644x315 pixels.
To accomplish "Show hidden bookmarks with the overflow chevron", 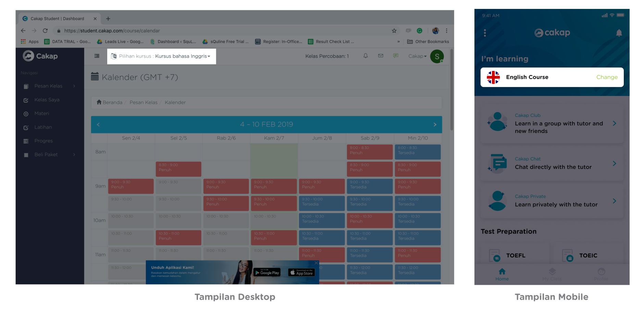I will (x=398, y=42).
